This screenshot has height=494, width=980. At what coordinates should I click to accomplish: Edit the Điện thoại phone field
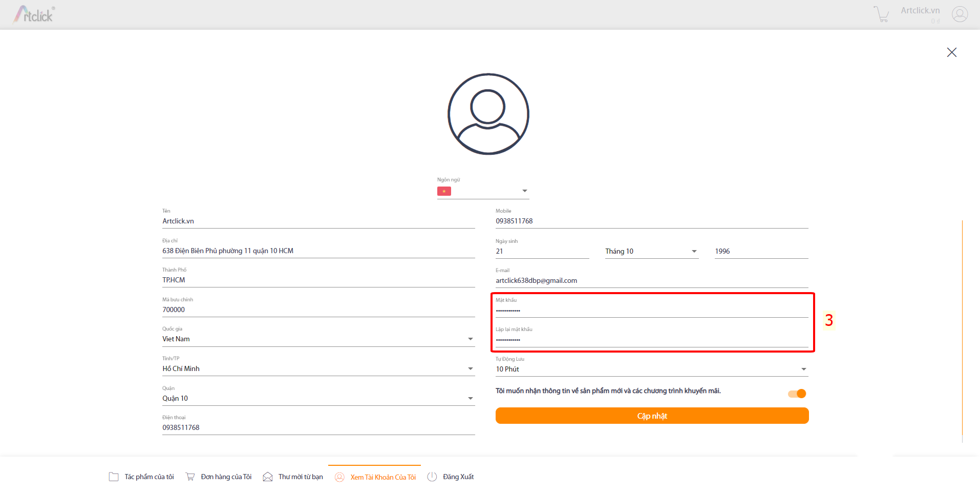pyautogui.click(x=318, y=428)
